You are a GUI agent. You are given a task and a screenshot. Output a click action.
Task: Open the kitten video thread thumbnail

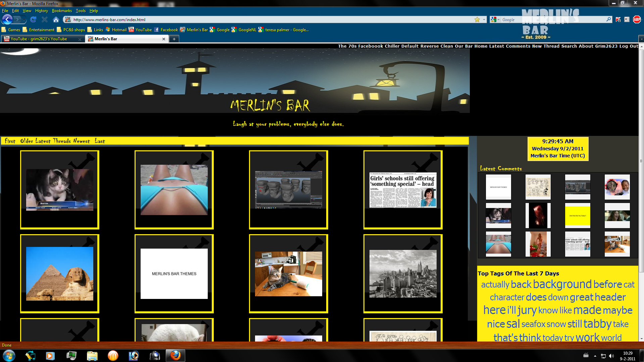tap(60, 190)
